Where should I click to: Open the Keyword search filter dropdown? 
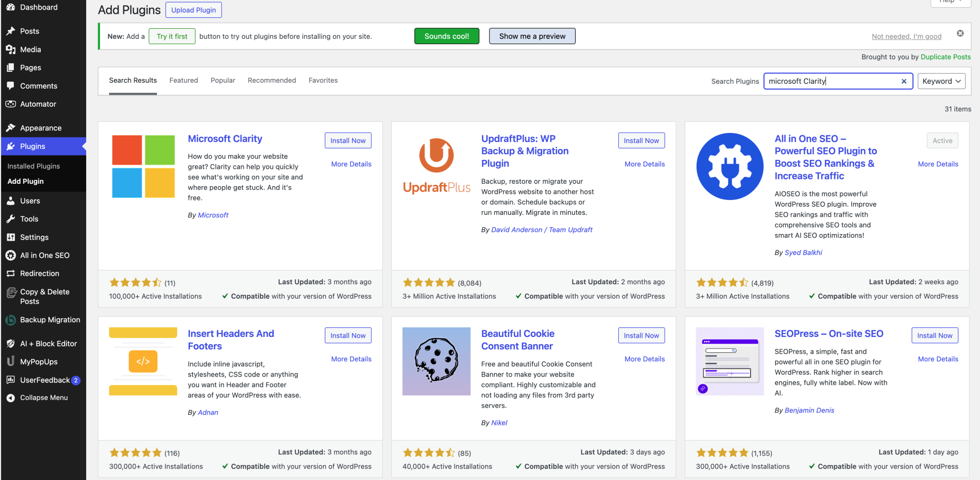click(x=941, y=81)
